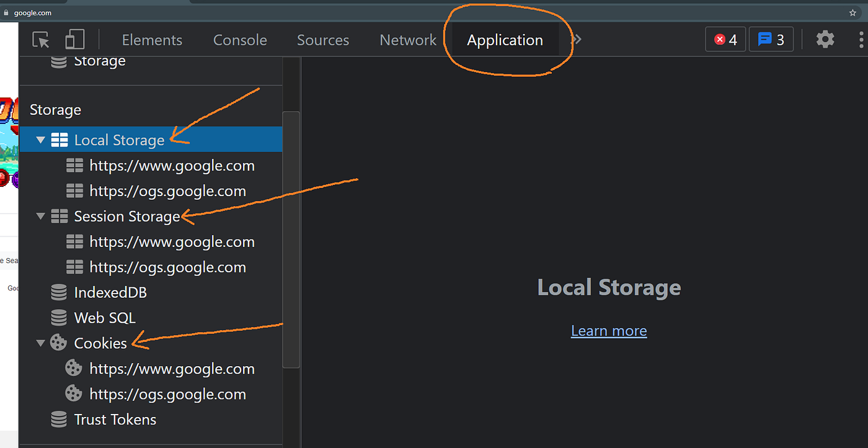The height and width of the screenshot is (448, 868).
Task: Open https://ogs.google.com under Session Storage
Action: coord(167,267)
